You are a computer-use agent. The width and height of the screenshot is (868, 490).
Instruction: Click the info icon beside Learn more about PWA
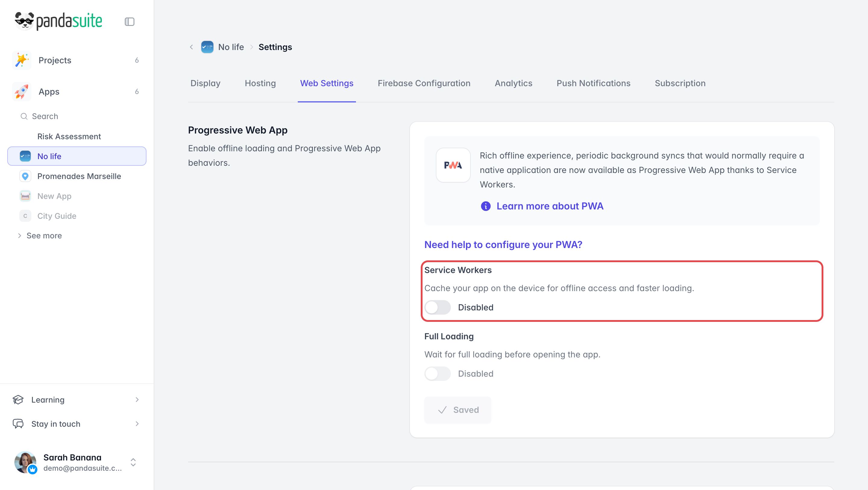(486, 206)
